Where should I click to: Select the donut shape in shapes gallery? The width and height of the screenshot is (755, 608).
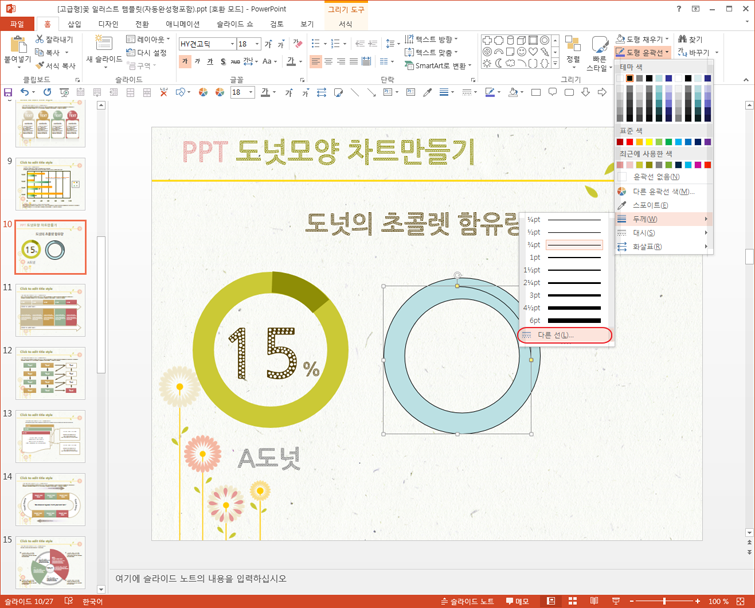(x=545, y=40)
